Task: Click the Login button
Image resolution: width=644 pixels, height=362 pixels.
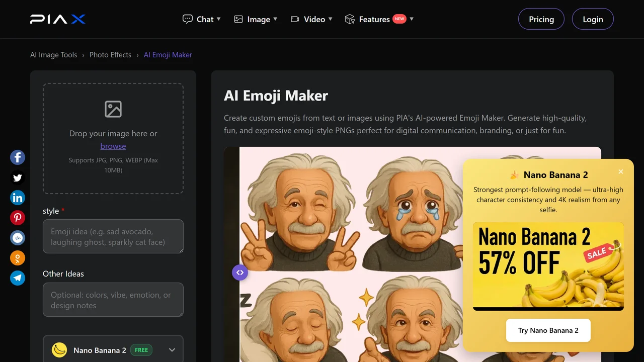Action: coord(593,19)
